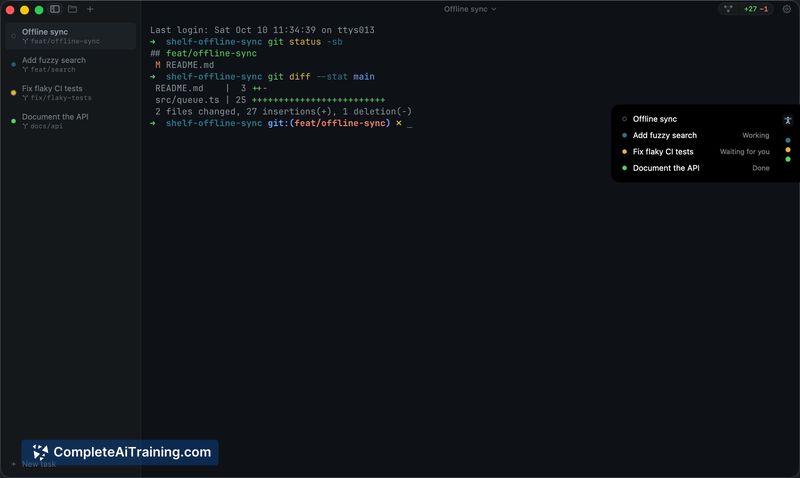800x478 pixels.
Task: Click the Last login line in terminal
Action: 262,30
